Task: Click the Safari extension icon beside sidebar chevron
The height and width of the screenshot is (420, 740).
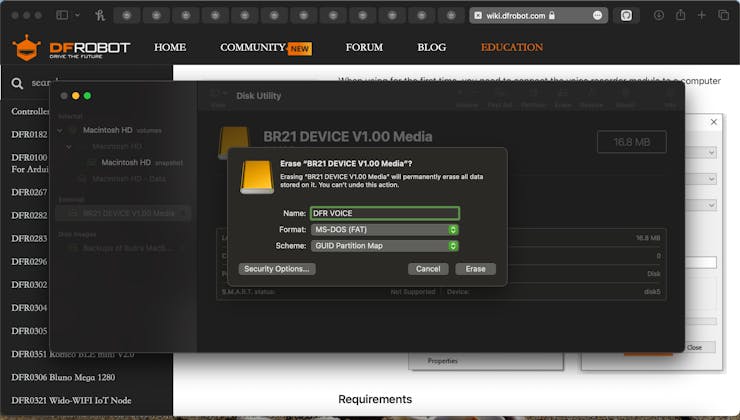Action: click(x=100, y=15)
